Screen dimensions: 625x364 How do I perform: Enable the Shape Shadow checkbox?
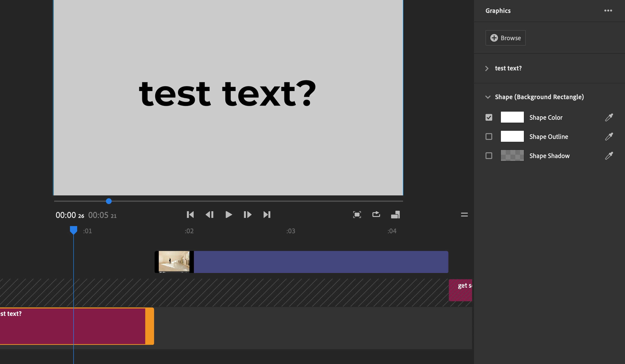[x=489, y=156]
